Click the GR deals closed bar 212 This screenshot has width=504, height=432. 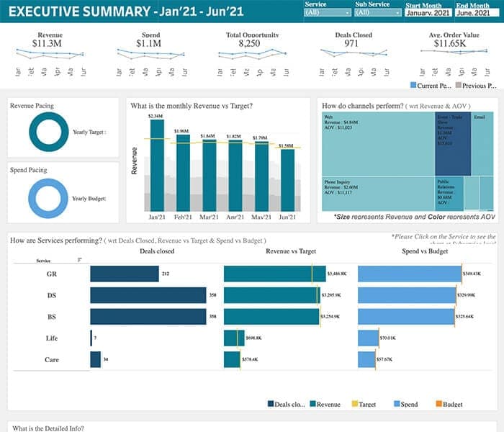tap(125, 274)
